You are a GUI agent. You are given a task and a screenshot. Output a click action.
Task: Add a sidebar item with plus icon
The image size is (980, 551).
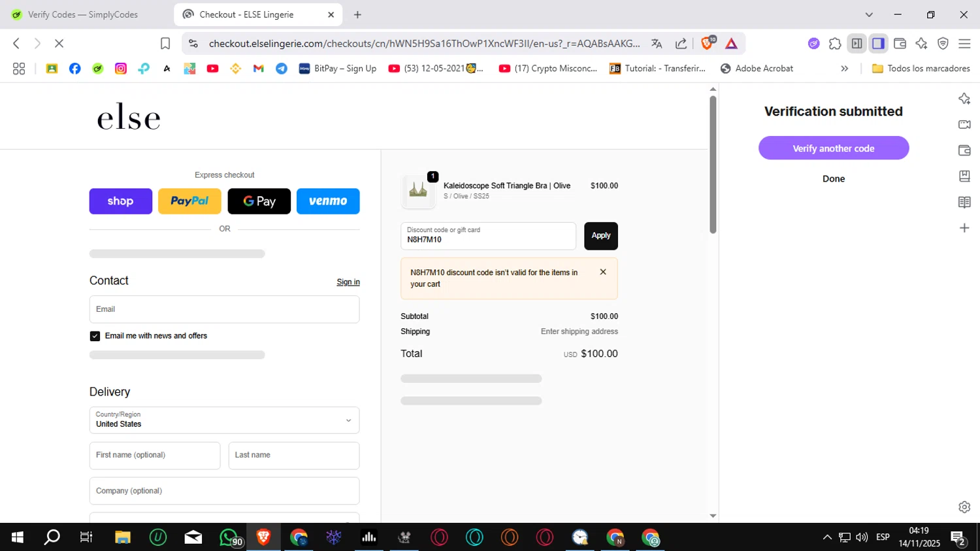(964, 228)
